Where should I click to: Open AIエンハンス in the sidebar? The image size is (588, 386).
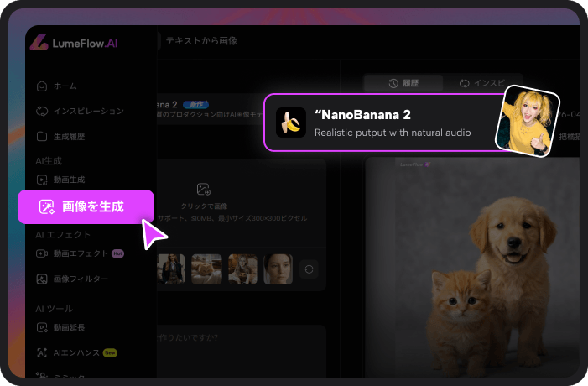(x=76, y=352)
